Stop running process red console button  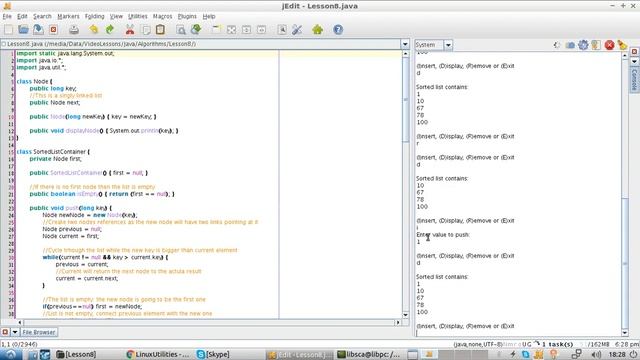(609, 45)
